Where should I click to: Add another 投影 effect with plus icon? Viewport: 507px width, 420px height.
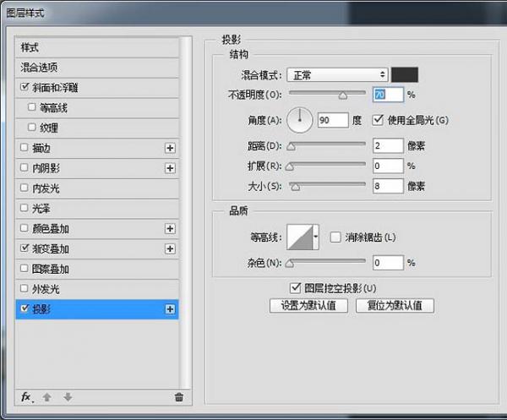[x=170, y=309]
